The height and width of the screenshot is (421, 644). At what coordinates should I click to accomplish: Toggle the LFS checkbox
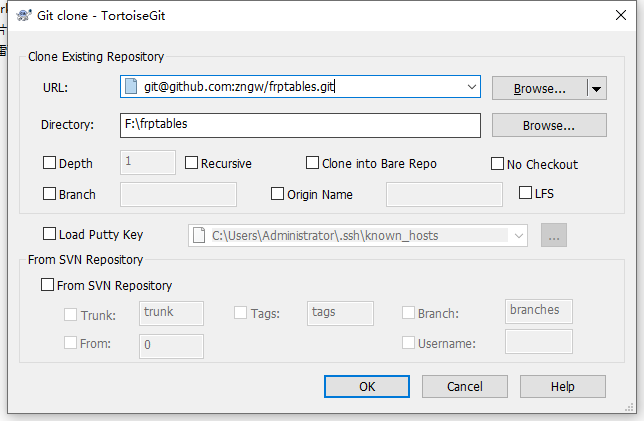[x=526, y=193]
